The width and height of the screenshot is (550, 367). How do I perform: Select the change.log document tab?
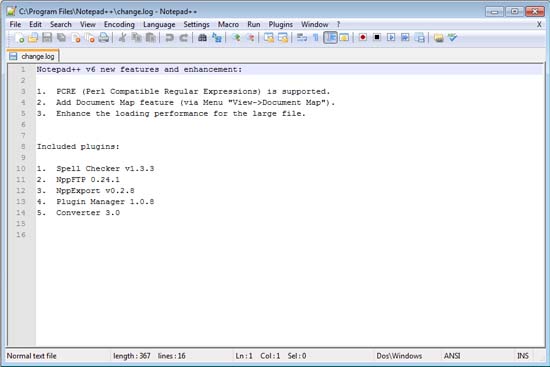click(x=33, y=56)
